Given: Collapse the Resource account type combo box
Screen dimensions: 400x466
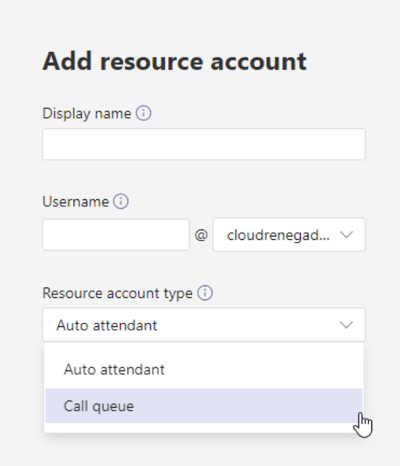Looking at the screenshot, I should pos(204,325).
